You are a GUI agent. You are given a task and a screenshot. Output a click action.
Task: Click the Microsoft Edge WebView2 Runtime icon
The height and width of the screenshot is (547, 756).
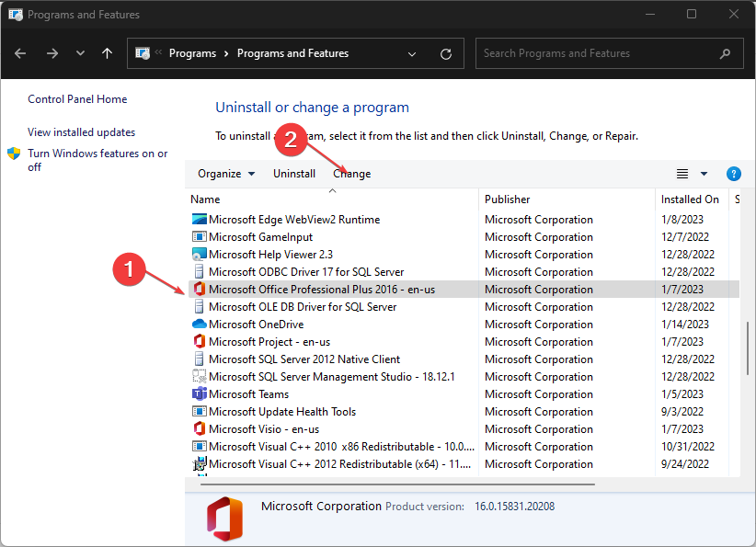click(199, 220)
